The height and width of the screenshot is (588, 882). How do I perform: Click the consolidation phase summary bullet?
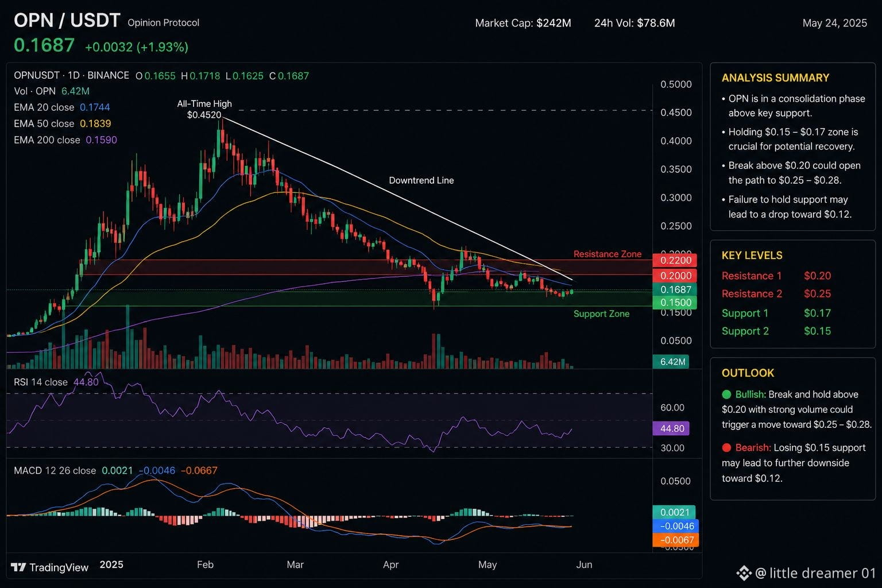794,106
